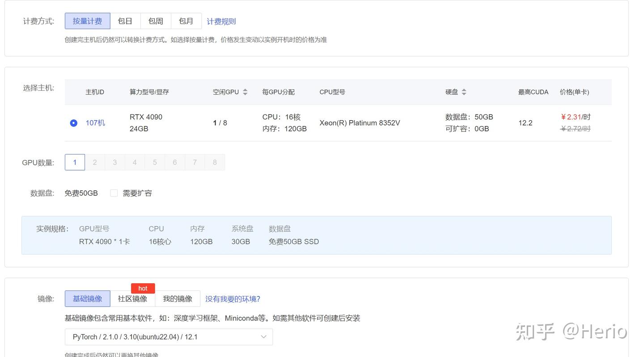Open the PyTorch 2.1.0 image dropdown
The image size is (644, 357).
click(169, 337)
